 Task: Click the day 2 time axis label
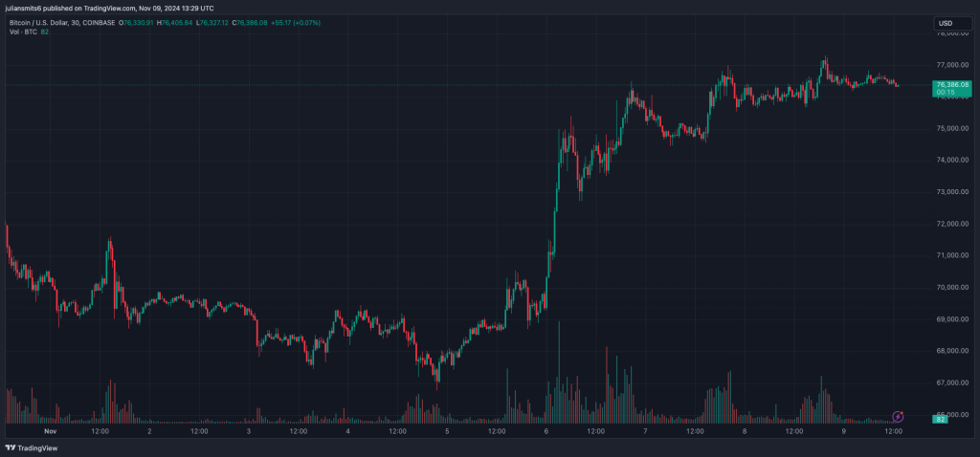(x=149, y=431)
